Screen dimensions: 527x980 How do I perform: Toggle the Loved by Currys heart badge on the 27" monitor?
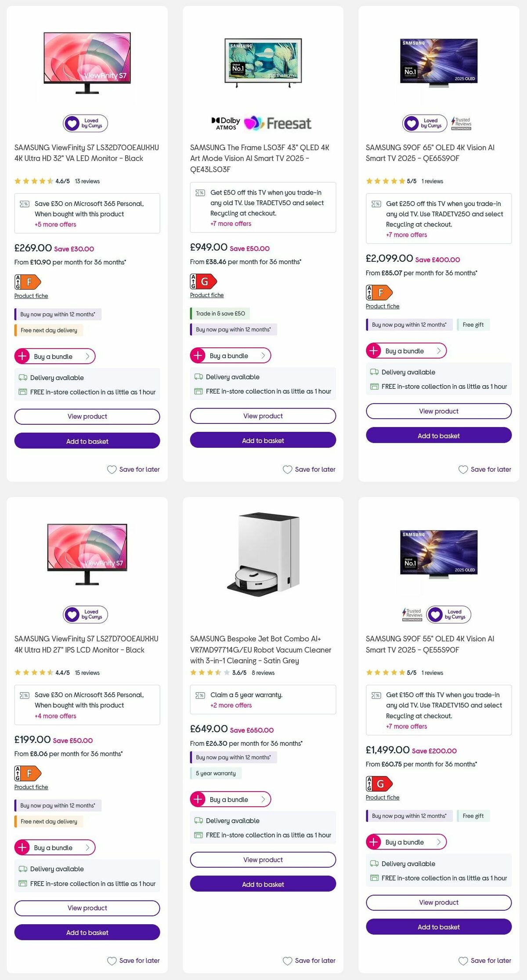pyautogui.click(x=86, y=615)
